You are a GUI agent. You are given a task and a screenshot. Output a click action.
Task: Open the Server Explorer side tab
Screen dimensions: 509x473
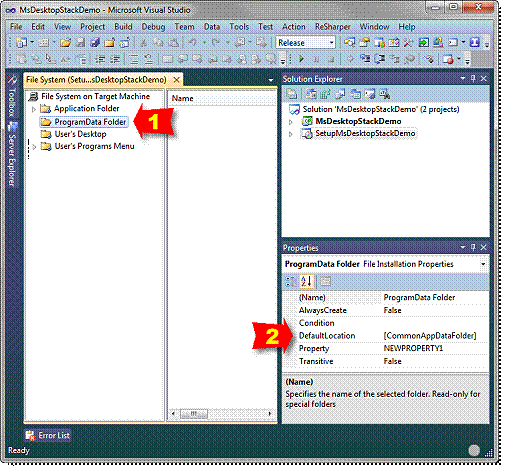12,154
